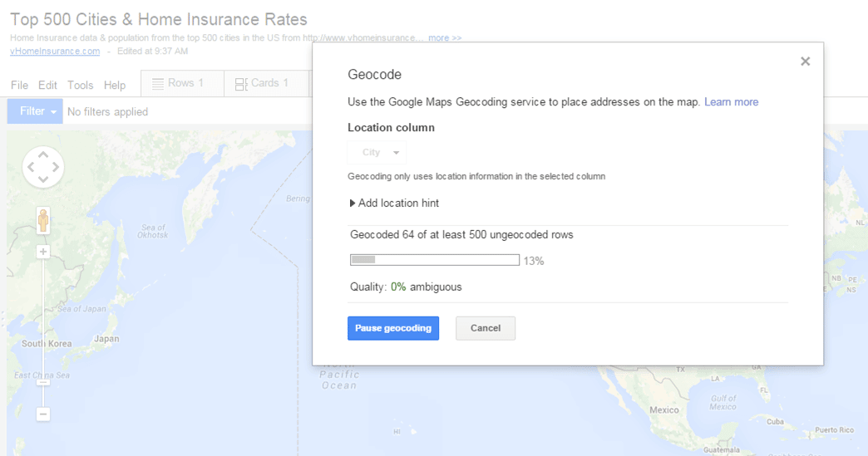Zoom in on the map with plus
868x456 pixels.
coord(43,252)
